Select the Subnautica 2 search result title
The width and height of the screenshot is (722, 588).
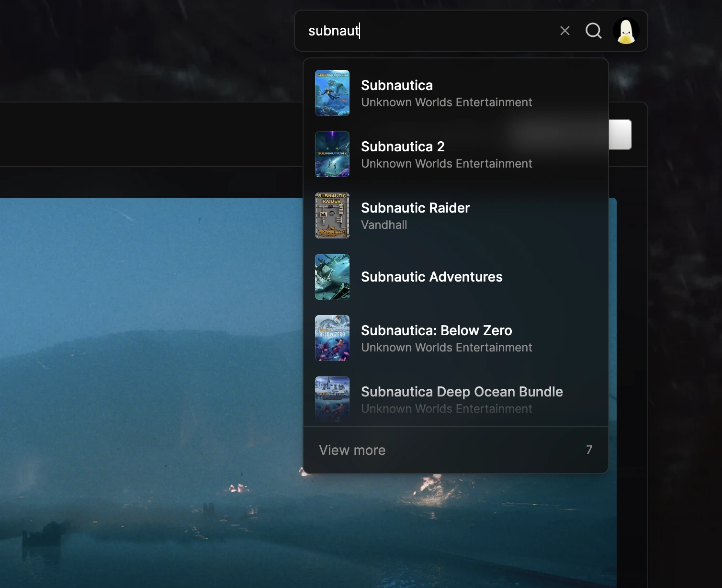pyautogui.click(x=403, y=147)
